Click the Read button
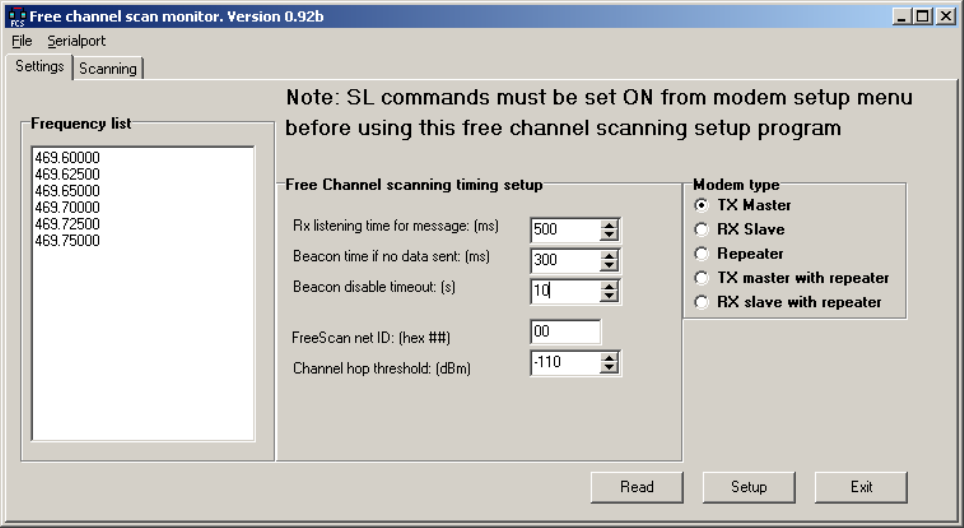 637,487
